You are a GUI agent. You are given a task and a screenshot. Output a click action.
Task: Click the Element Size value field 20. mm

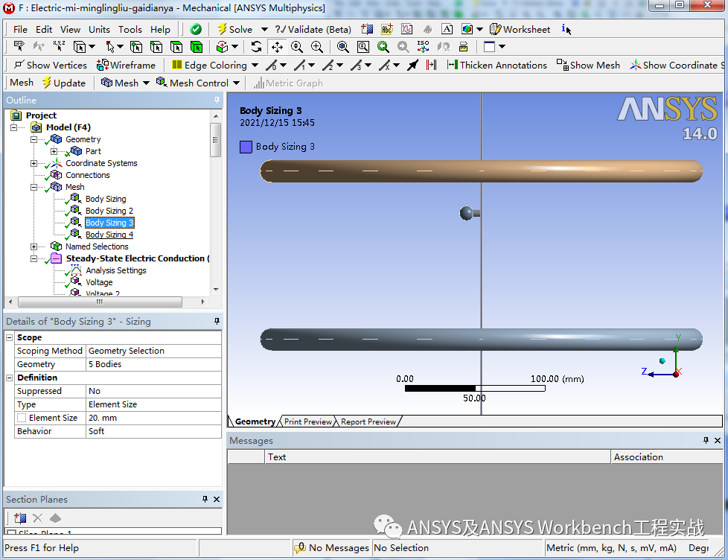tap(154, 418)
